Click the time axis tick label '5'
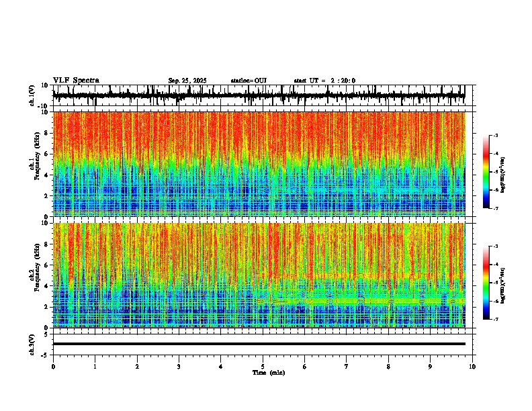This screenshot has width=532, height=411. (263, 367)
